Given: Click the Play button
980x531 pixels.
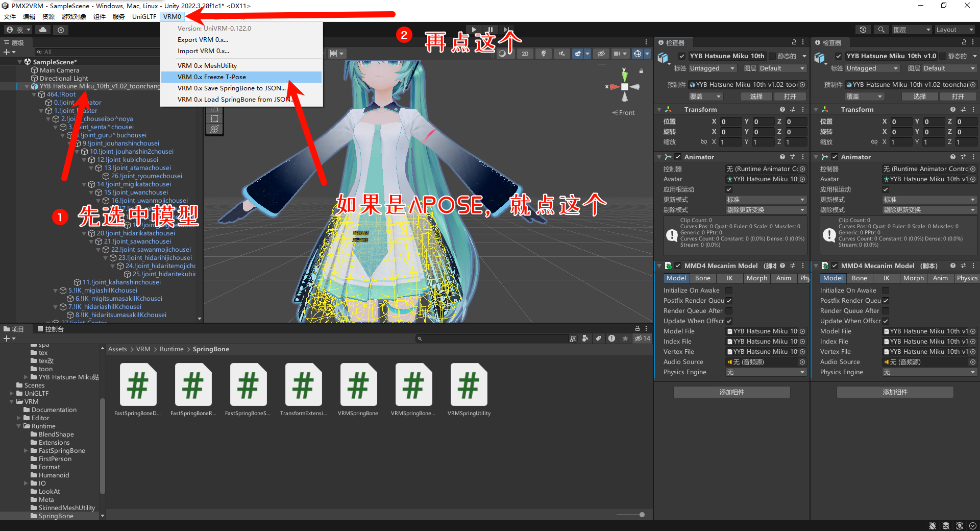Looking at the screenshot, I should click(x=474, y=30).
